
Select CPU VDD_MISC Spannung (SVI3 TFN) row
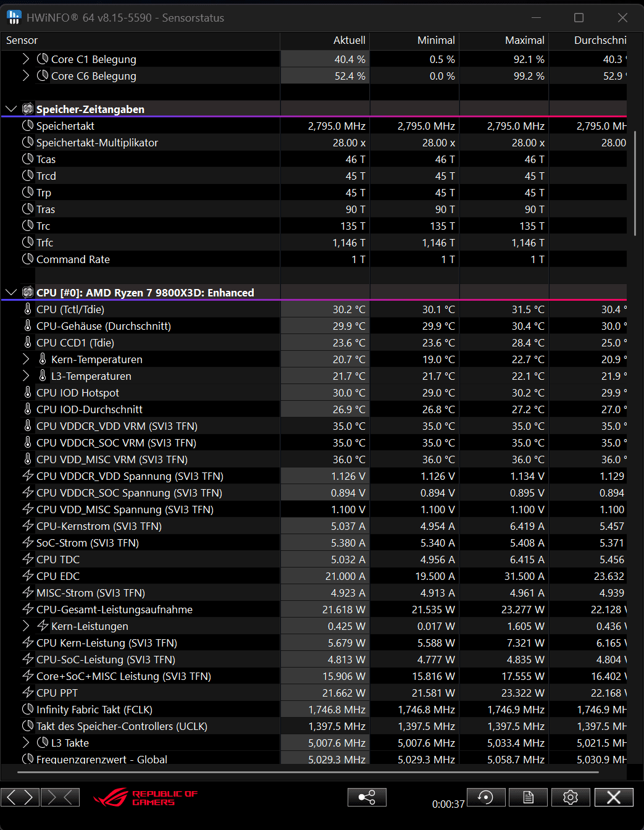click(314, 509)
